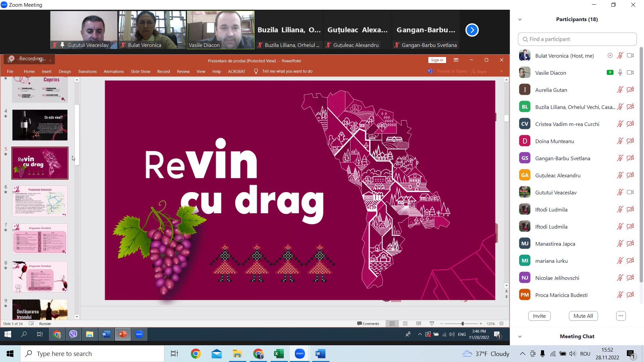Open File Explorer in taskbar
The height and width of the screenshot is (362, 644).
pos(237,354)
